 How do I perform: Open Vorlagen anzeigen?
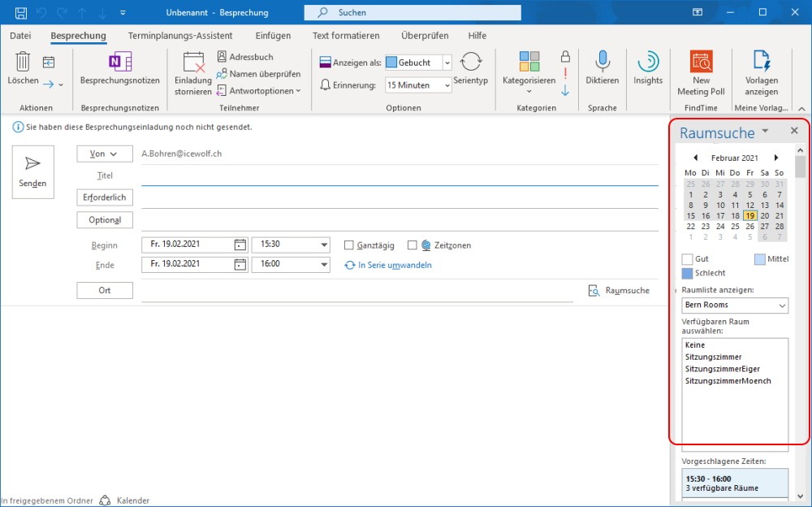click(x=762, y=61)
